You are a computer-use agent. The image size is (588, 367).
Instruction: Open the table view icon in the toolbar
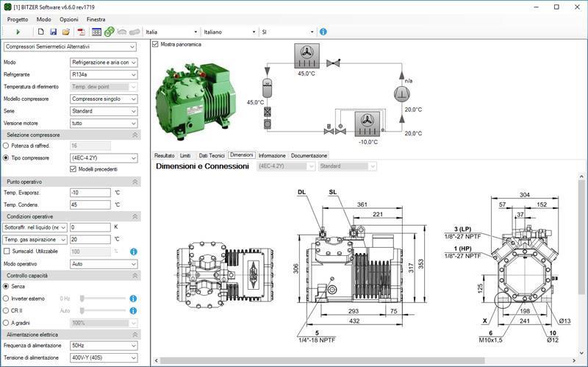click(x=96, y=32)
